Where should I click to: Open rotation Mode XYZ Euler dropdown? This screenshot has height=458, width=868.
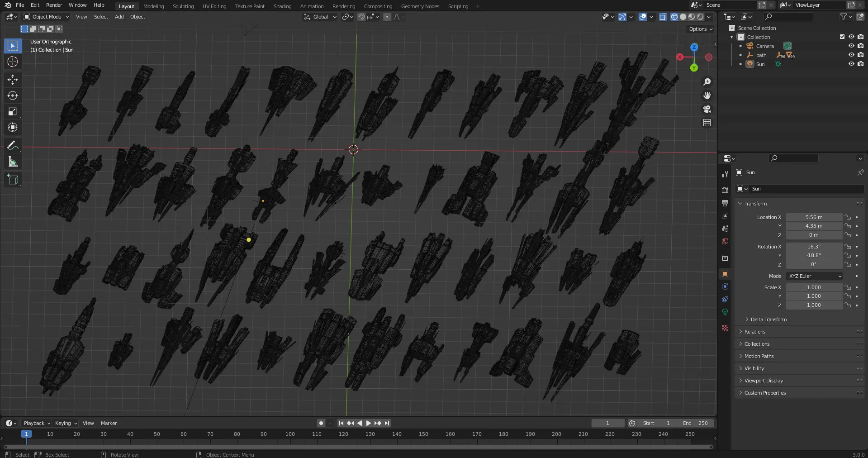tap(815, 276)
